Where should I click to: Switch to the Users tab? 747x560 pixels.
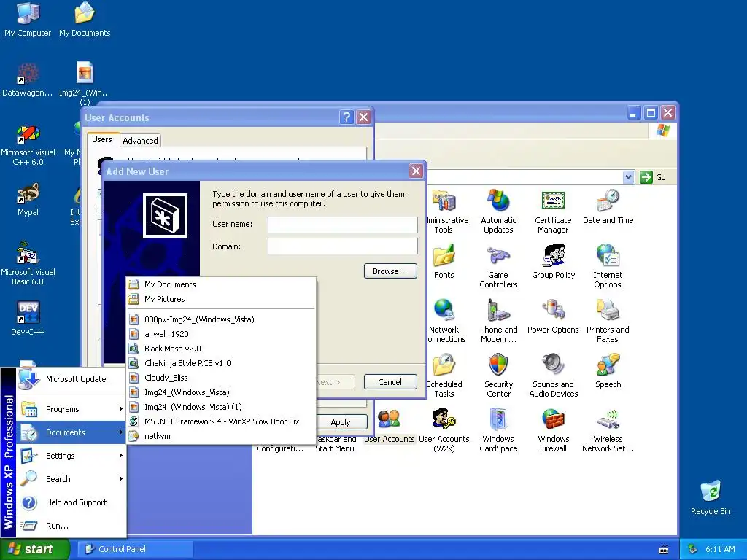tap(102, 139)
